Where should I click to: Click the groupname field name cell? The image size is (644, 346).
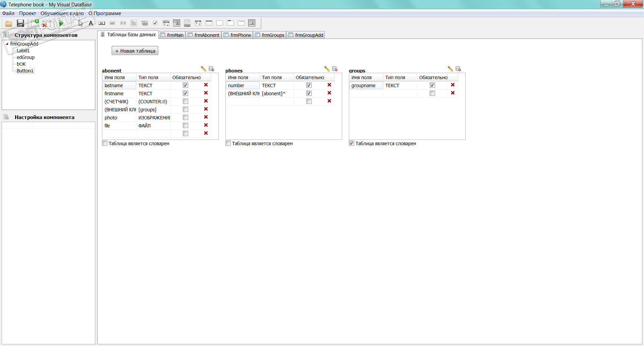[x=366, y=85]
